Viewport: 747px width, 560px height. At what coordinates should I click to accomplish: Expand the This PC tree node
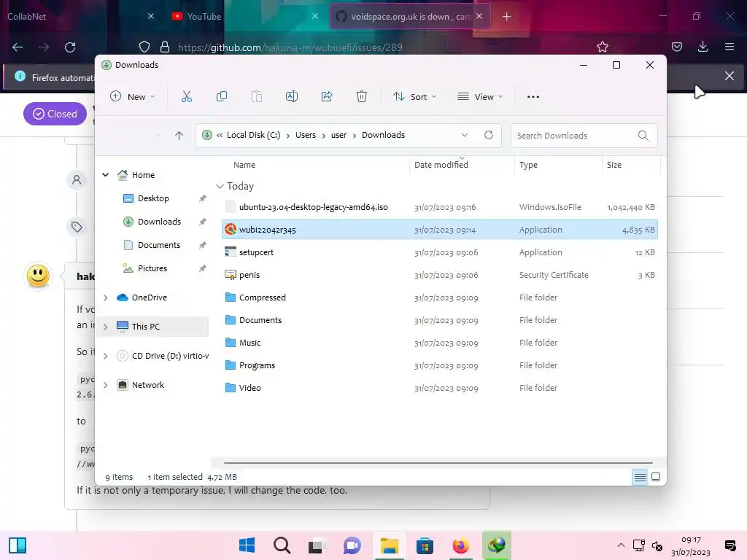(105, 327)
